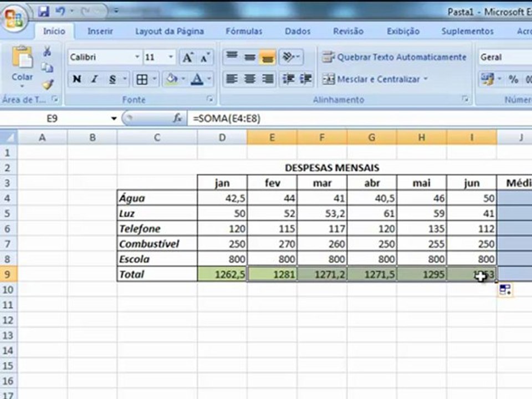
Task: Click in the formula bar =SOMA(E4:E8)
Action: (x=360, y=119)
